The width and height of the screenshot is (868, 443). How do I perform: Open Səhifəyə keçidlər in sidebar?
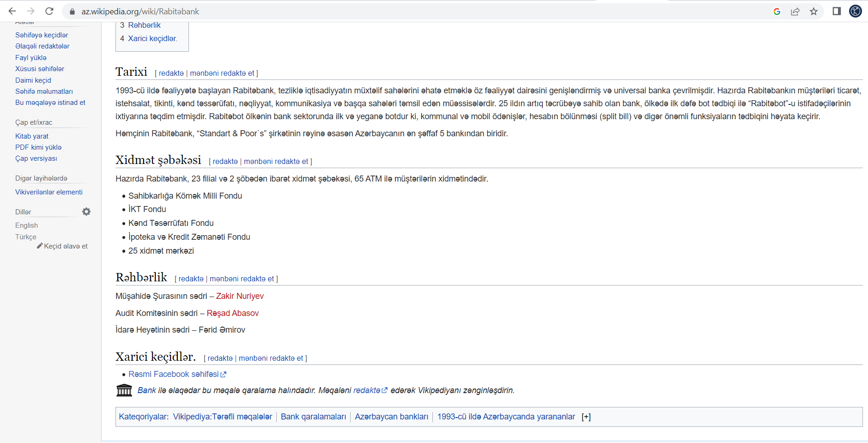click(42, 35)
